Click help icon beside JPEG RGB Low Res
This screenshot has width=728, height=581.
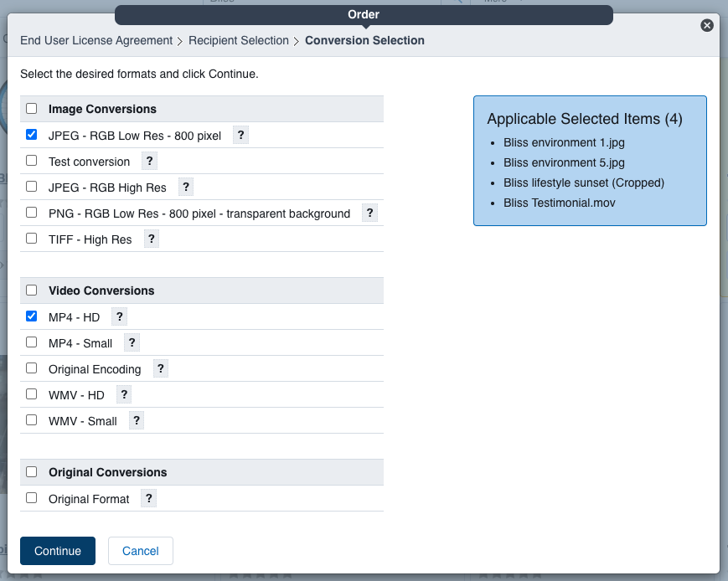tap(240, 135)
